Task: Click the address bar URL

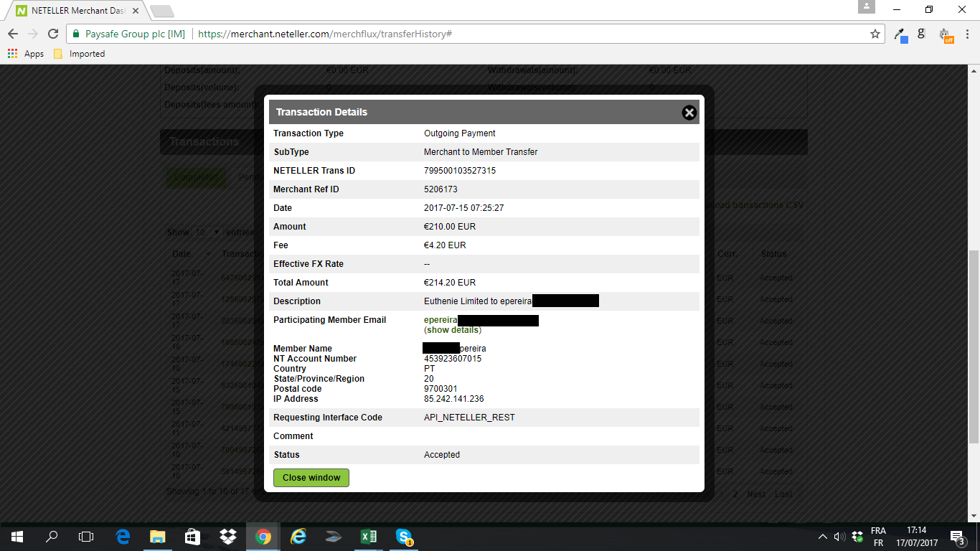Action: point(324,34)
